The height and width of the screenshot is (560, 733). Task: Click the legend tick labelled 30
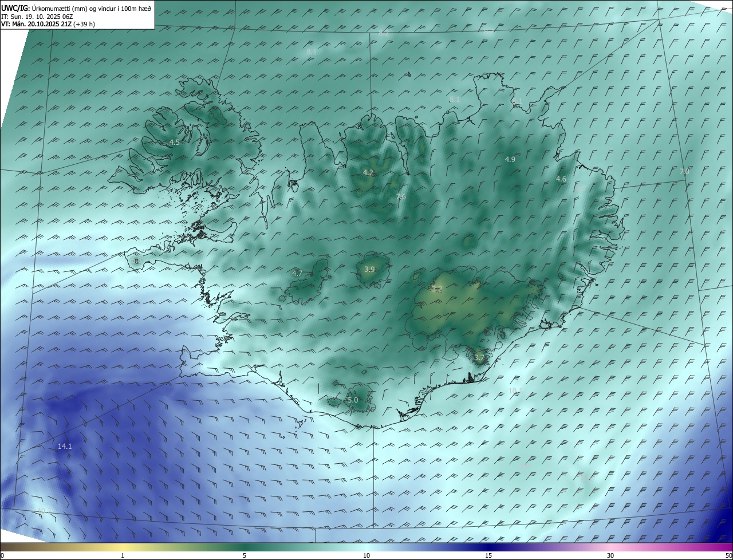pyautogui.click(x=610, y=555)
